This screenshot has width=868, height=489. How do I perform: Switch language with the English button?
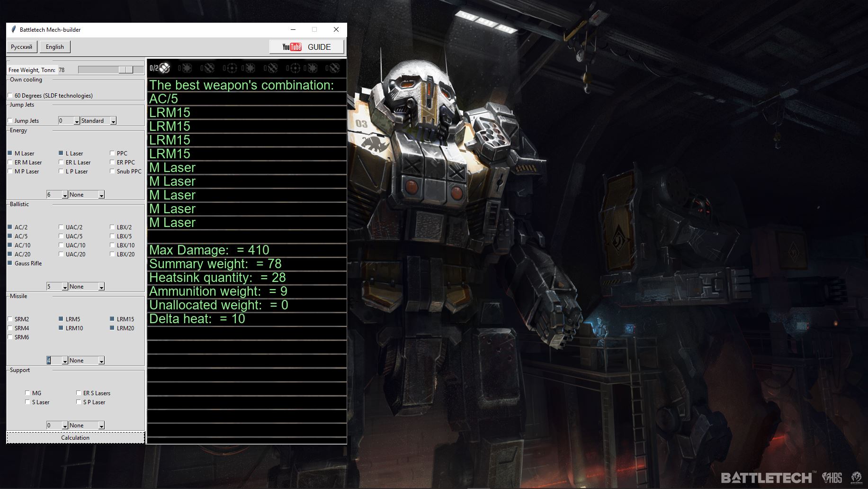pos(55,47)
